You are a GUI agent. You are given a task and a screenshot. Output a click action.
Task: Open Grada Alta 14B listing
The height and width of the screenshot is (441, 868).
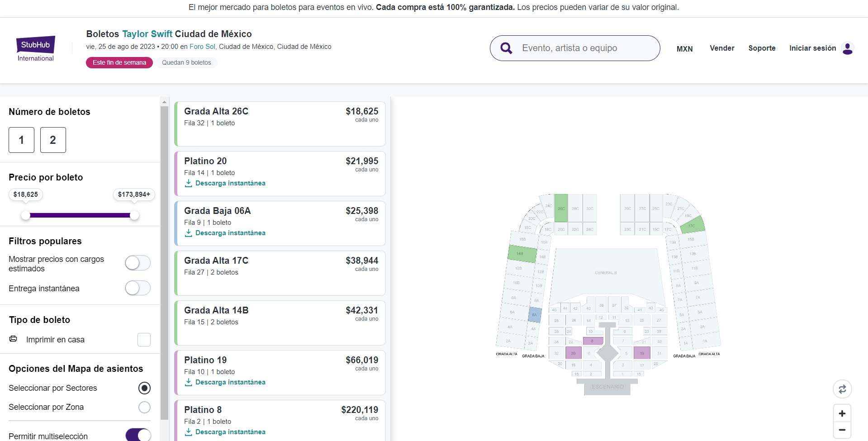[x=280, y=323]
